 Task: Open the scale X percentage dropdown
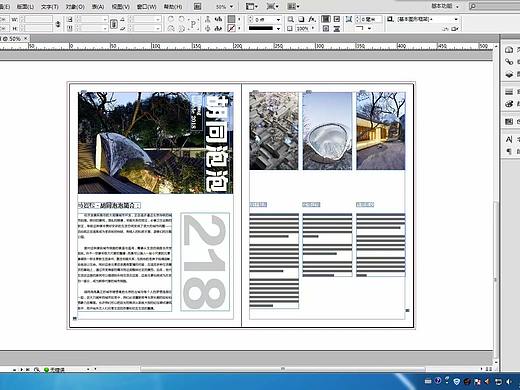click(105, 20)
